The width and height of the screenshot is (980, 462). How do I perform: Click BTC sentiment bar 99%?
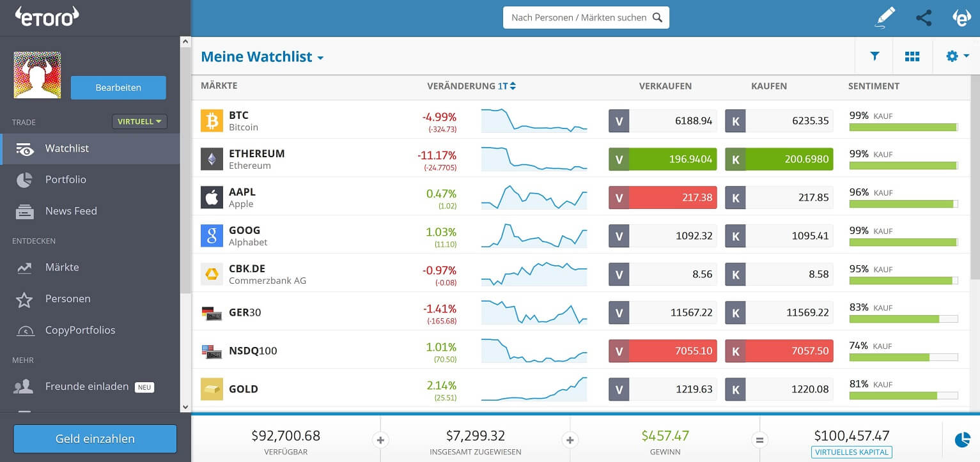[903, 127]
